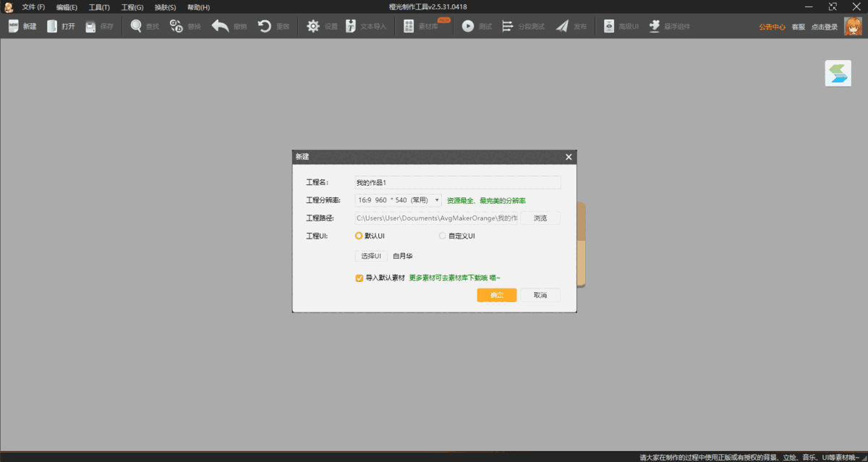The width and height of the screenshot is (868, 462).
Task: Keep 默认UI selected via its radio button
Action: tap(359, 235)
